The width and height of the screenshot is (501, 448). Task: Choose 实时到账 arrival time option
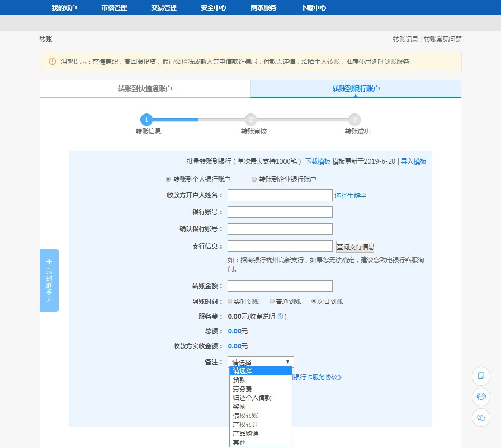point(230,301)
